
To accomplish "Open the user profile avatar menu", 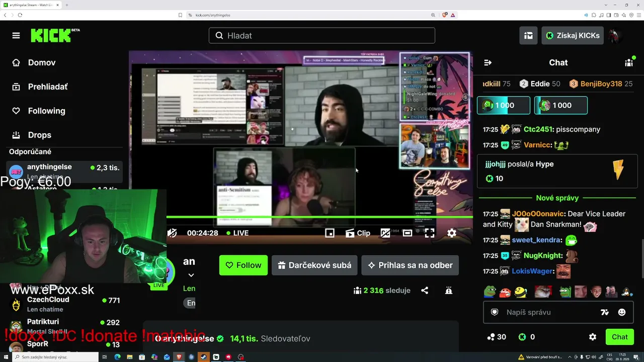I will coord(614,35).
